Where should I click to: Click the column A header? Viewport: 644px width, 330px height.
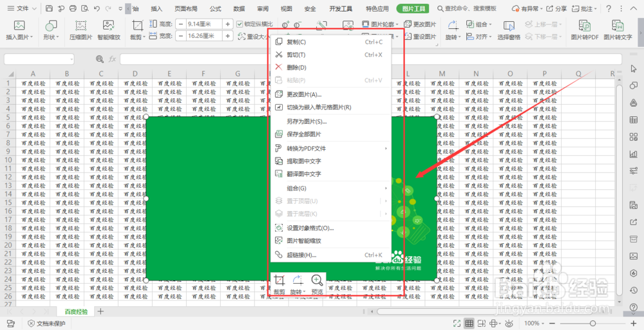pyautogui.click(x=33, y=74)
